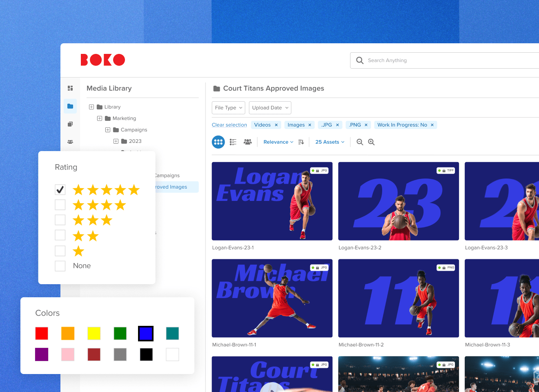Image resolution: width=539 pixels, height=392 pixels.
Task: Open the Michael-Brown-11-1 thumbnail
Action: [x=272, y=298]
